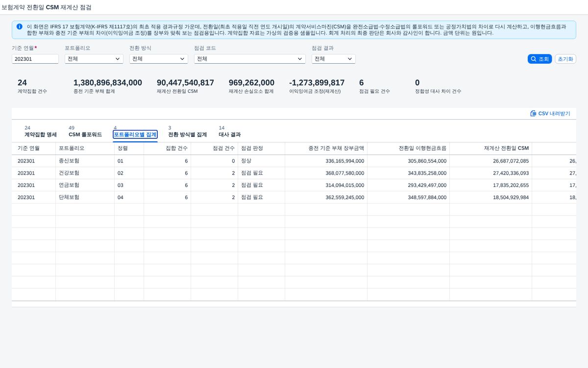Click 점검 필요 in the 단체보험 row
Image resolution: width=588 pixels, height=368 pixels.
(252, 197)
